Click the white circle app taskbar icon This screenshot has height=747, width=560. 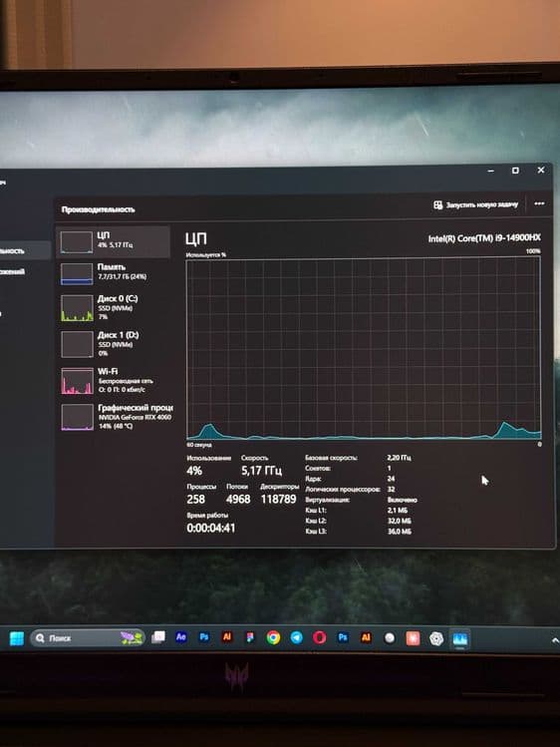click(390, 638)
